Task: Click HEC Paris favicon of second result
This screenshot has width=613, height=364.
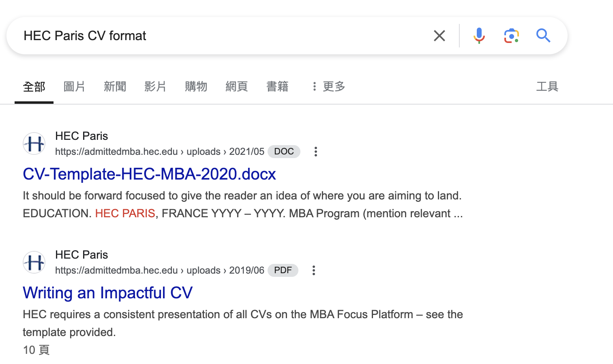Action: point(34,262)
